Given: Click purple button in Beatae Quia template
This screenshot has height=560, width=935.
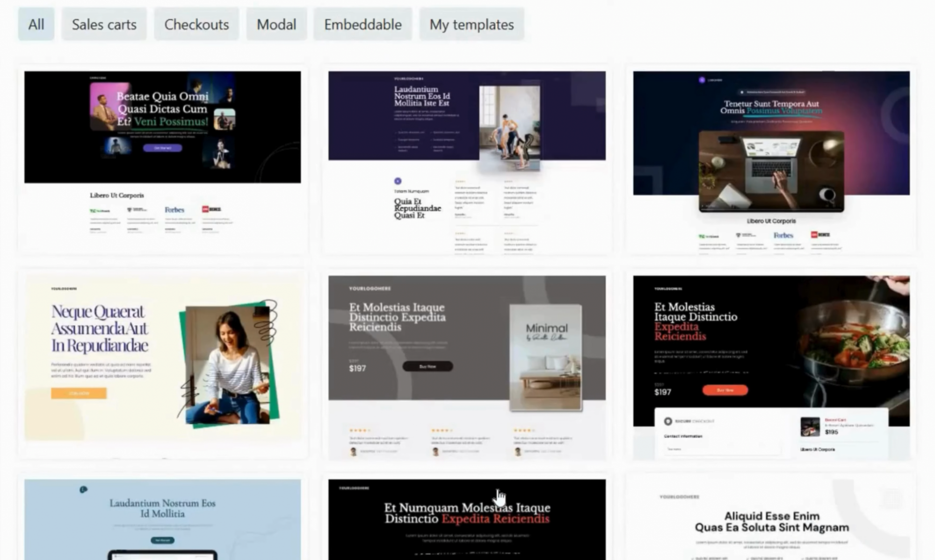Looking at the screenshot, I should (162, 148).
